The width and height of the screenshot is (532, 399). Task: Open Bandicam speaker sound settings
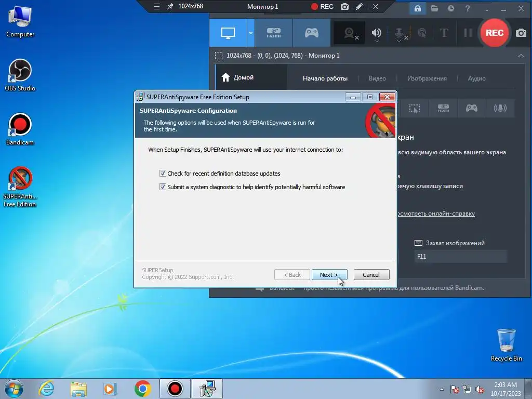tap(376, 33)
